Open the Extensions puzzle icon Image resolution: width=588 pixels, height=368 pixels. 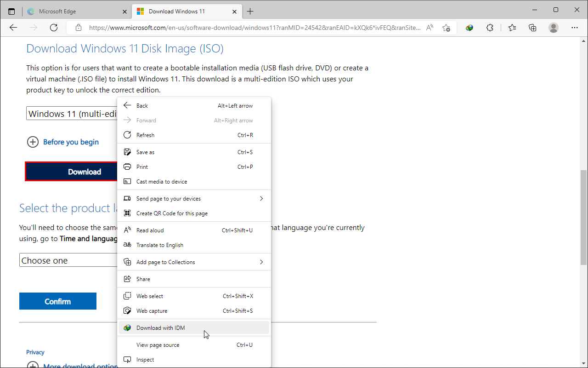(490, 28)
